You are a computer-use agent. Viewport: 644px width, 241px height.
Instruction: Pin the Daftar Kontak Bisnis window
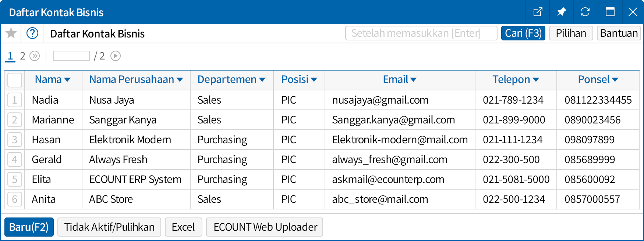pyautogui.click(x=561, y=12)
